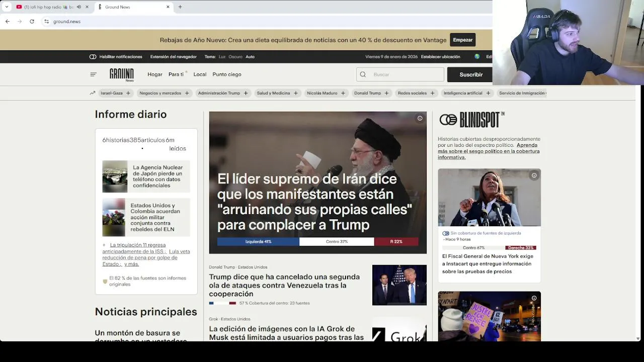Select Izquierda 41% bias bar segment
This screenshot has height=362, width=644.
[258, 242]
